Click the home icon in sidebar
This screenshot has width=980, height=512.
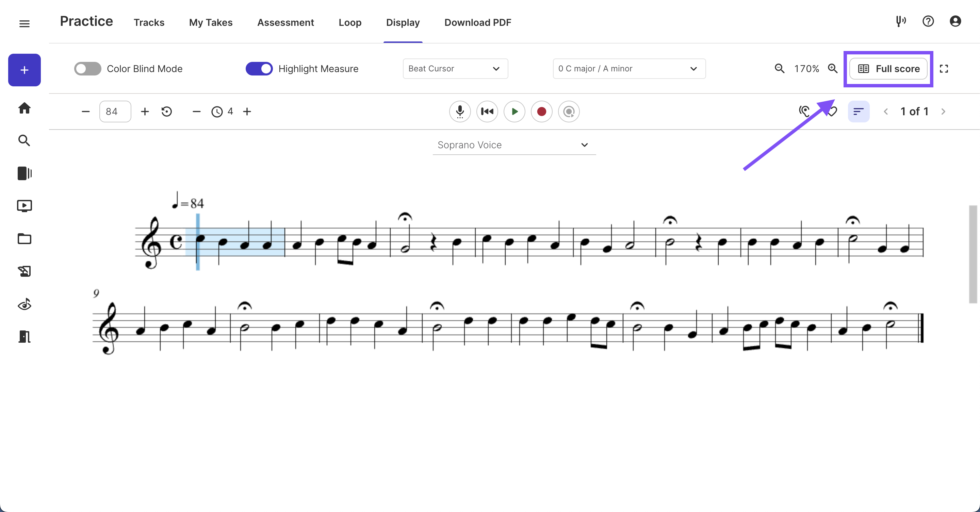[x=24, y=108]
